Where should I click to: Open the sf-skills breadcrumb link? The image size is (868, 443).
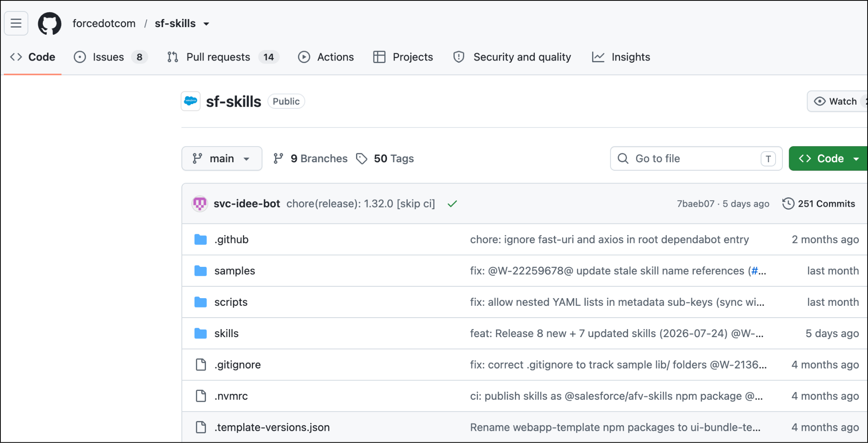[175, 23]
